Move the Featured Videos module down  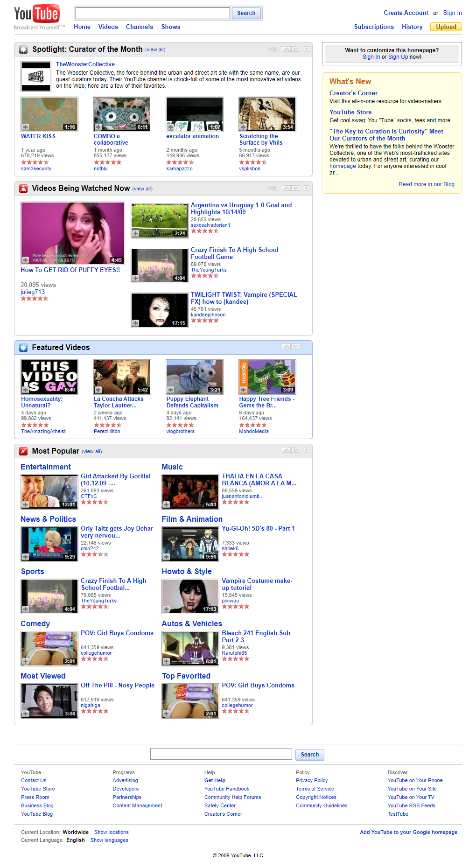tap(295, 346)
